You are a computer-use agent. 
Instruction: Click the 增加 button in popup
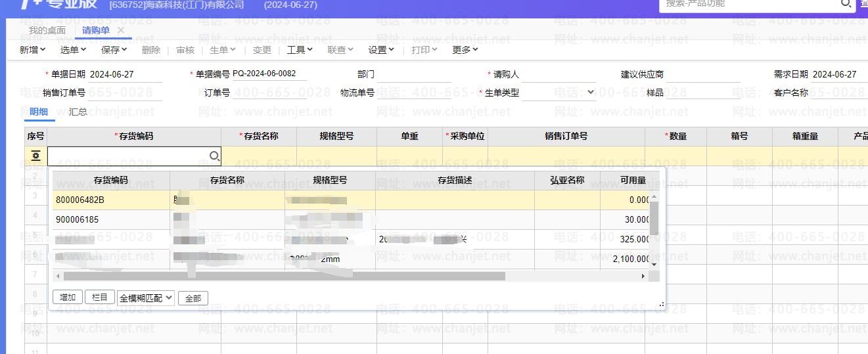pos(68,298)
